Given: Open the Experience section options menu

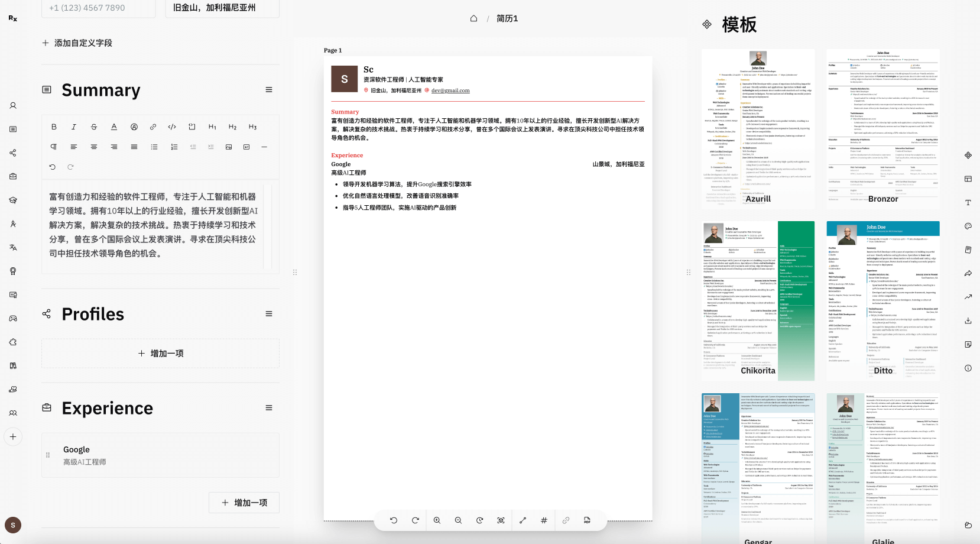Looking at the screenshot, I should [269, 408].
